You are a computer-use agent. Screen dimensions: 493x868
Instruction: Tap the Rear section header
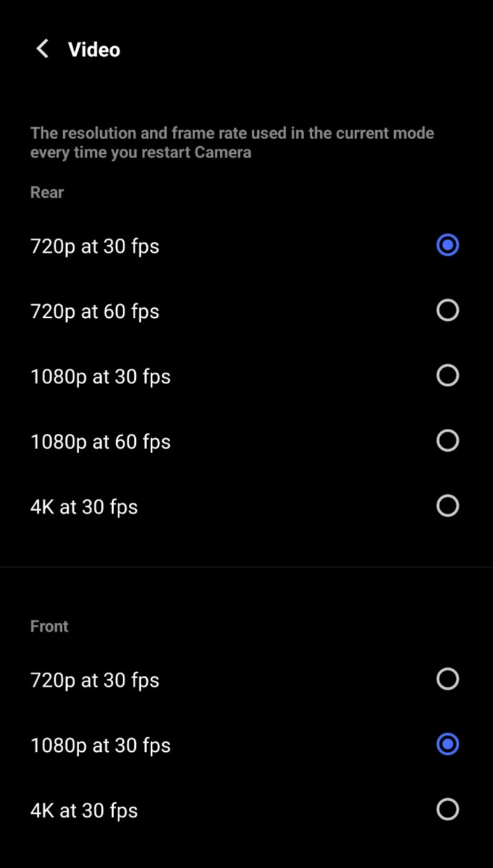point(47,193)
